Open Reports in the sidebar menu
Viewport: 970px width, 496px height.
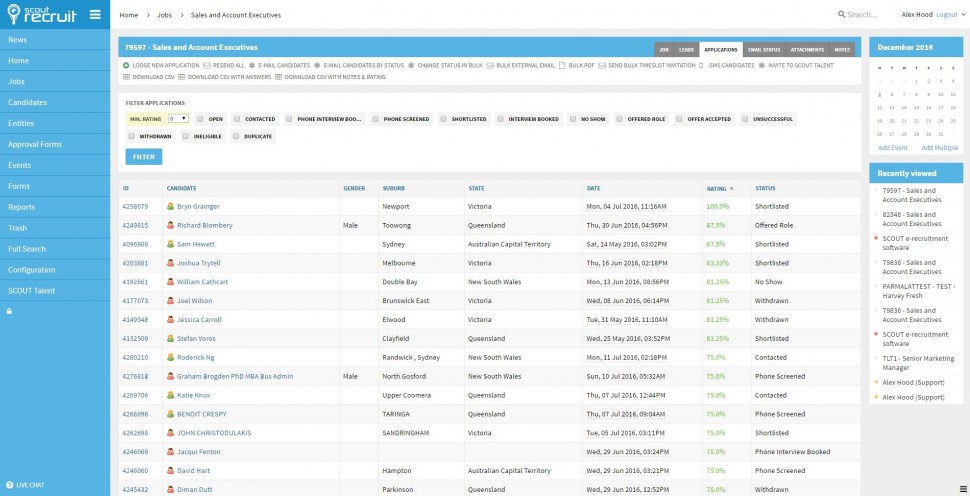point(55,207)
